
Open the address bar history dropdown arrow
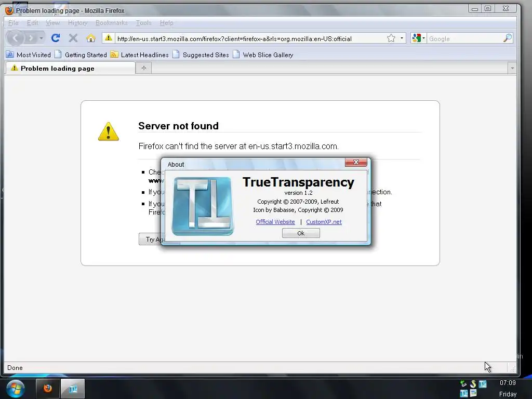point(402,38)
